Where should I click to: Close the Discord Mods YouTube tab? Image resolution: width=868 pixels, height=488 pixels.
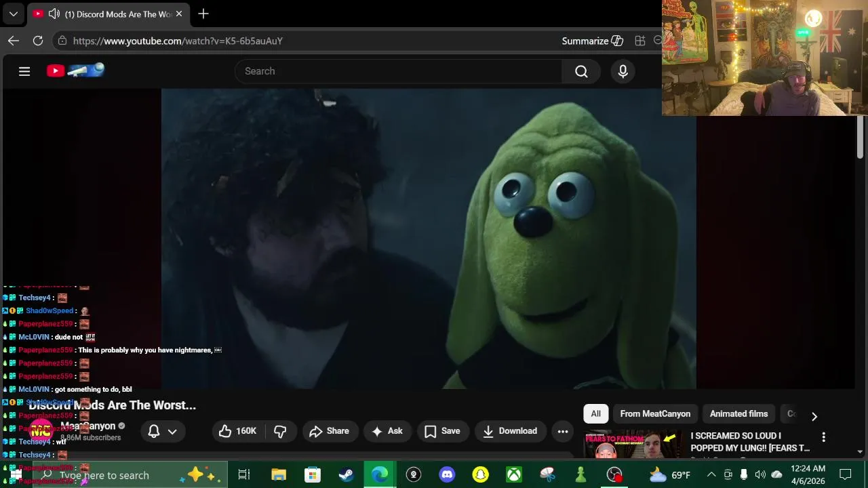tap(179, 14)
